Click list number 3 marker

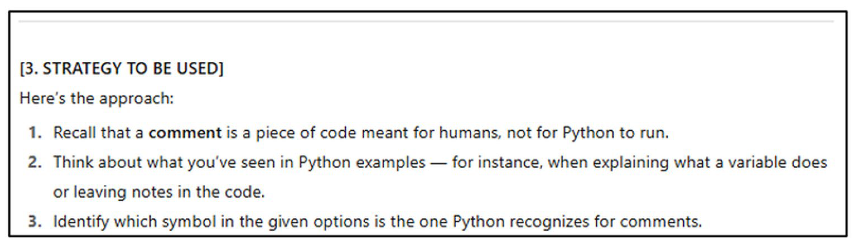point(35,222)
